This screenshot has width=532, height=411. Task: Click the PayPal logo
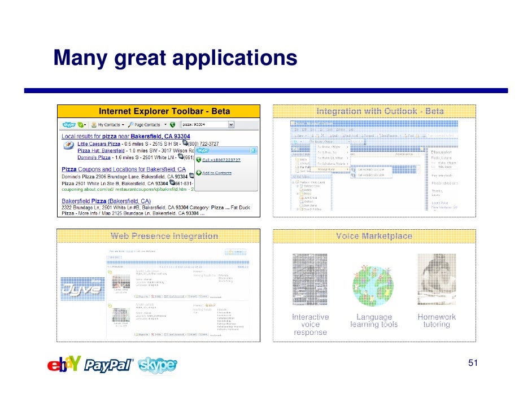coord(108,365)
